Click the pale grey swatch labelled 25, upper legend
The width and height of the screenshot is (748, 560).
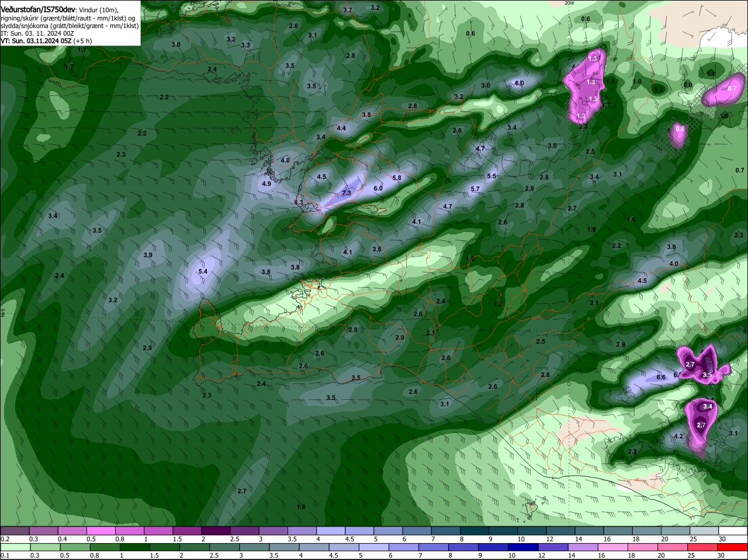pos(704,531)
